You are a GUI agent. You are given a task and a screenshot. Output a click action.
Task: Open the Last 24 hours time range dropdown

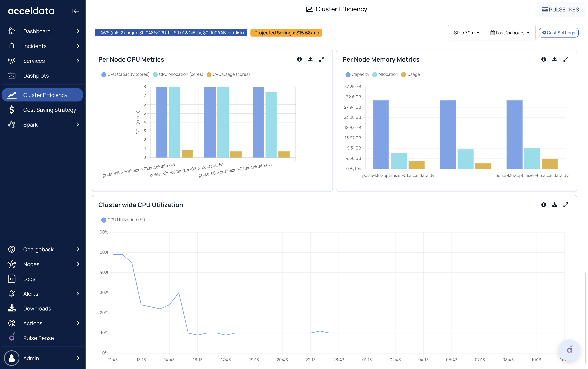tap(510, 33)
